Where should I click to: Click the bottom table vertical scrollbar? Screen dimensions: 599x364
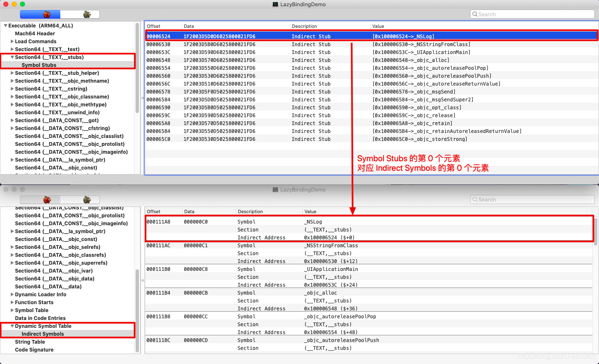(x=596, y=231)
